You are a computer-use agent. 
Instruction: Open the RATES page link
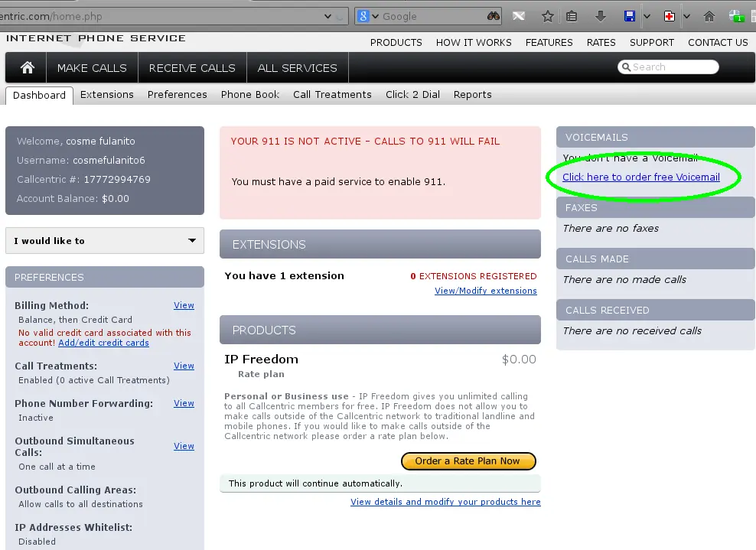(601, 42)
